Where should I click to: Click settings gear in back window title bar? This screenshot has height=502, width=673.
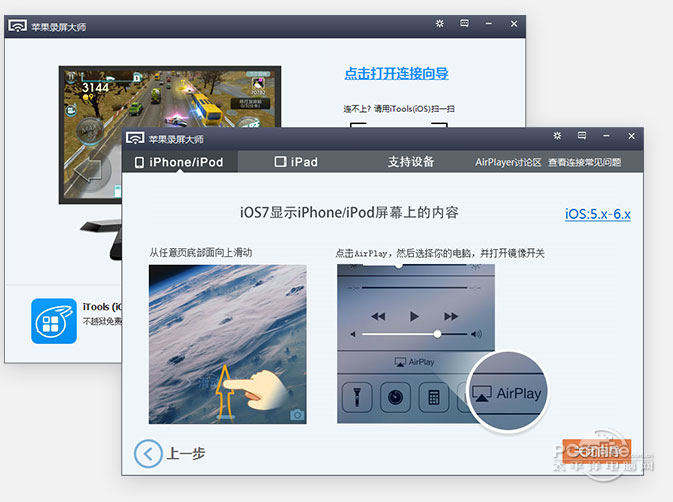point(440,23)
